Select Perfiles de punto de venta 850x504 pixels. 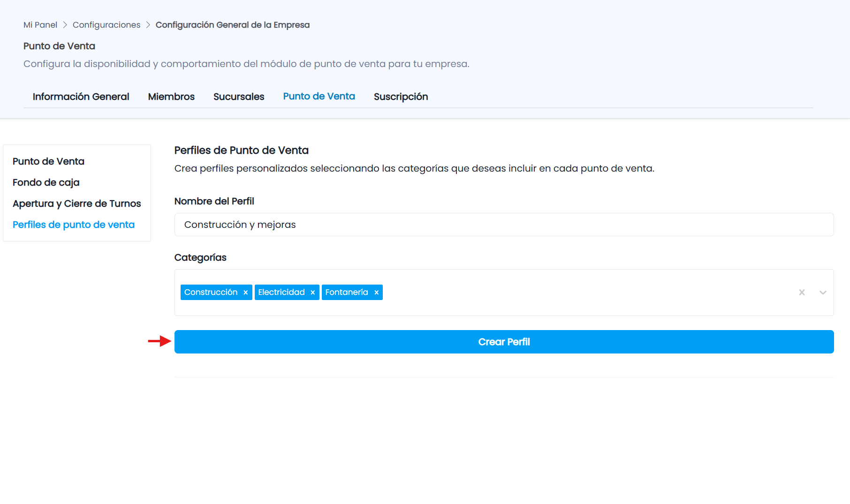(74, 225)
